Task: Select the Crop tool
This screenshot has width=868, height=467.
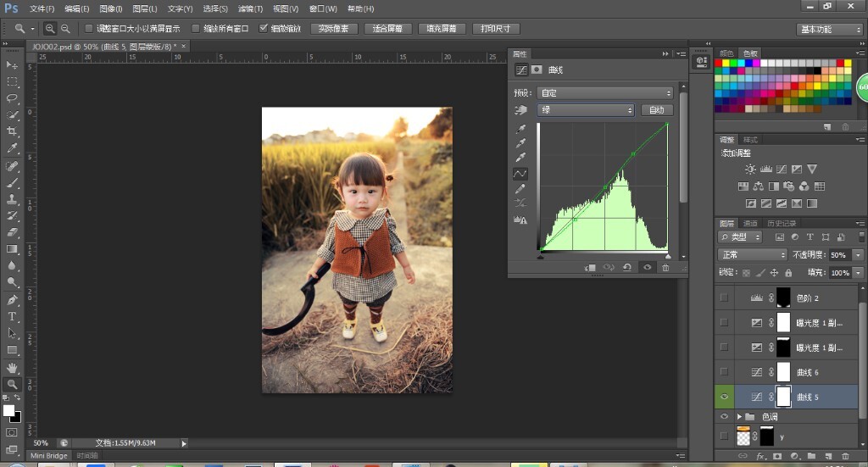Action: click(12, 131)
